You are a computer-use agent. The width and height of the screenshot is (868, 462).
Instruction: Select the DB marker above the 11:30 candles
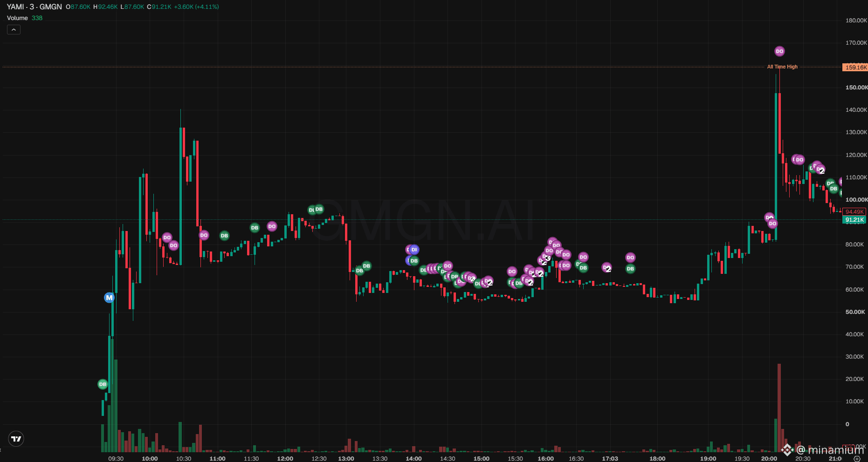click(x=255, y=228)
